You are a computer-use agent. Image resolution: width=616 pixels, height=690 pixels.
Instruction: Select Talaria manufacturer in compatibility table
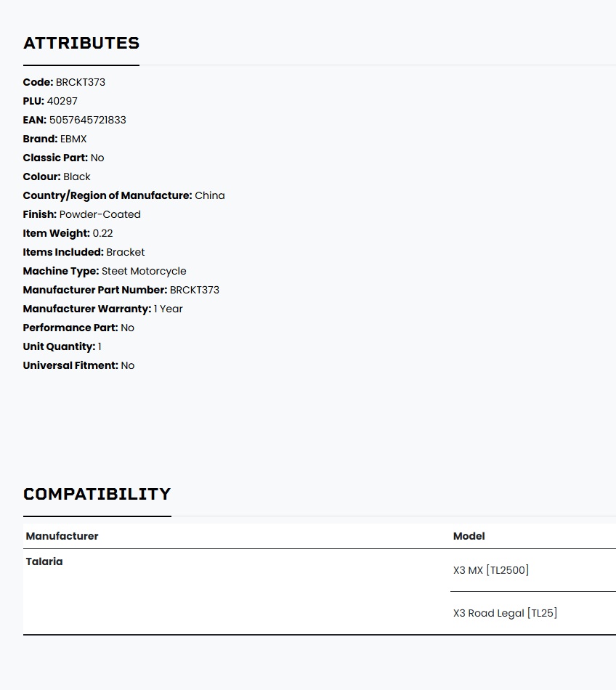click(x=44, y=561)
